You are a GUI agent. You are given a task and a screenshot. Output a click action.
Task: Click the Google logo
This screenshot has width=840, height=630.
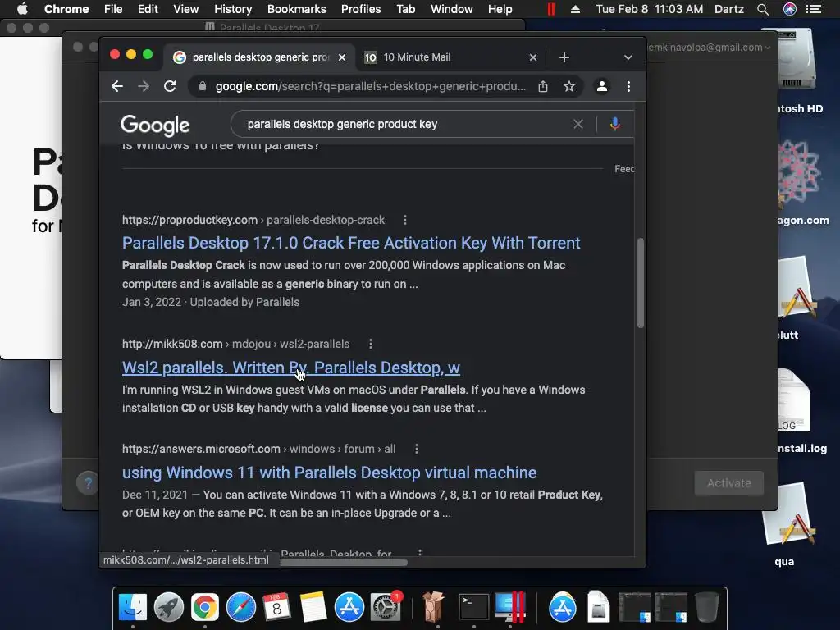tap(155, 126)
